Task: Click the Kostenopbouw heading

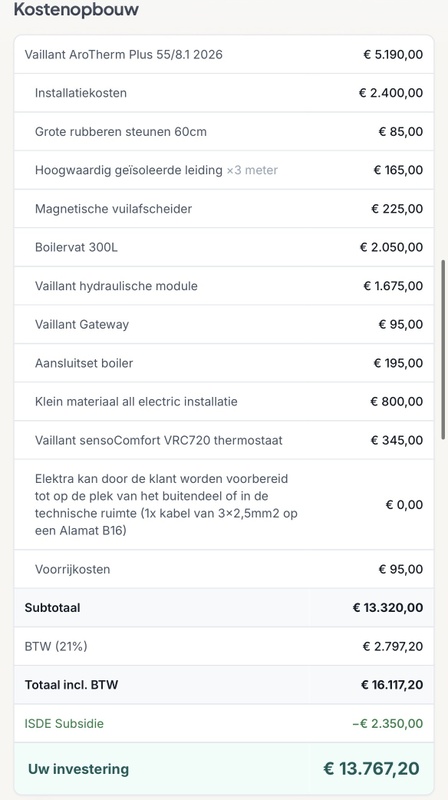Action: pyautogui.click(x=76, y=9)
